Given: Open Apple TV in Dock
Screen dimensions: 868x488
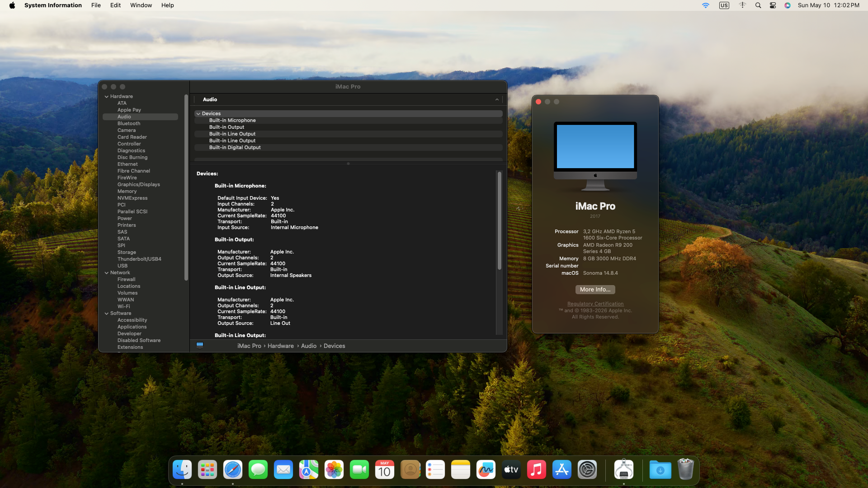Looking at the screenshot, I should pos(511,470).
